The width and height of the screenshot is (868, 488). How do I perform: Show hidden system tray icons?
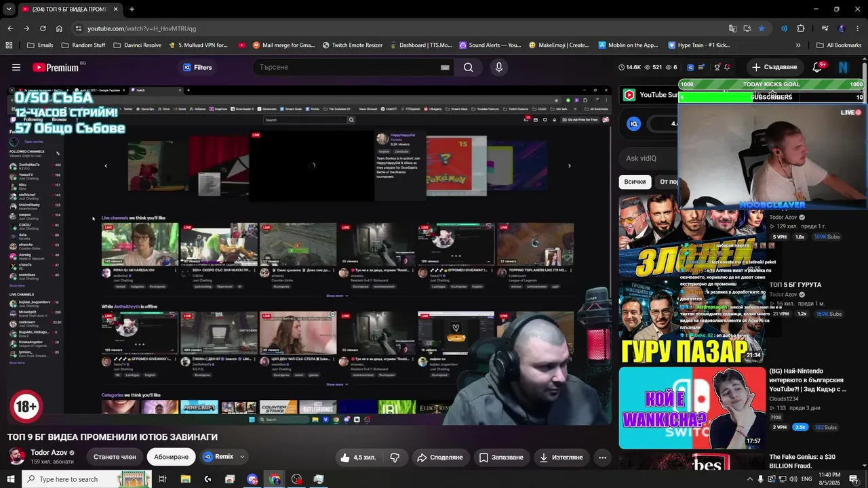tap(749, 479)
